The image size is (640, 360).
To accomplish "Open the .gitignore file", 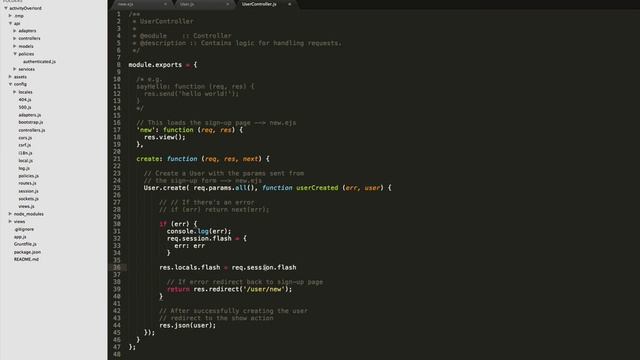I will pyautogui.click(x=24, y=229).
